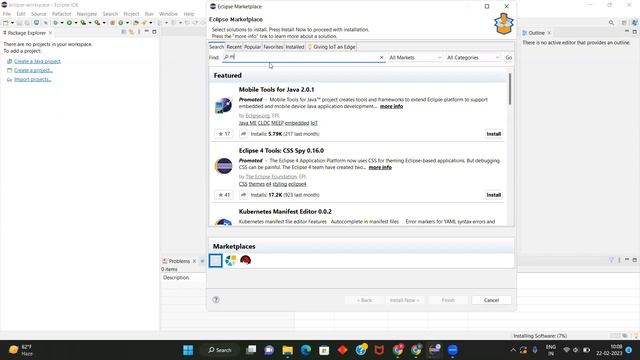Click the results list vertical scrollbar

[509, 89]
